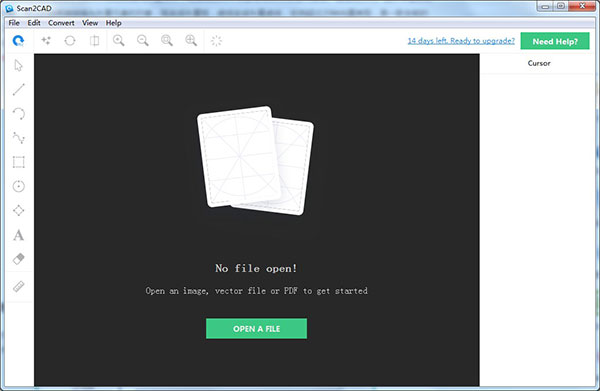
Task: Click the Scan2CAD title bar app icon
Action: [x=9, y=8]
